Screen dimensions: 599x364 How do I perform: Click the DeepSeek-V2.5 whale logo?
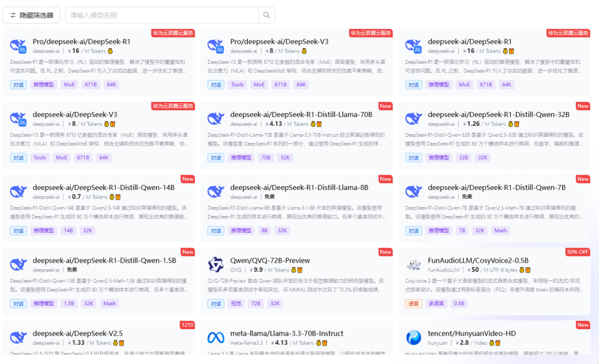[x=18, y=337]
